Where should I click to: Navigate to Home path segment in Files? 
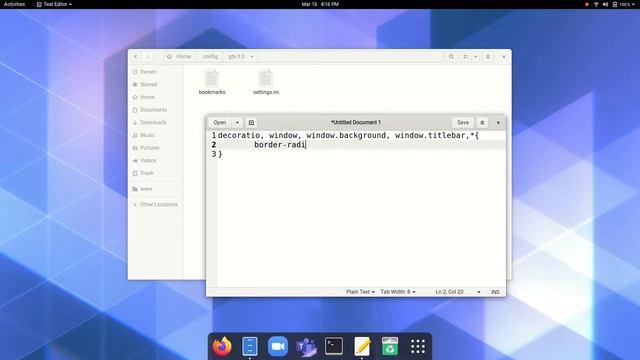(x=179, y=57)
